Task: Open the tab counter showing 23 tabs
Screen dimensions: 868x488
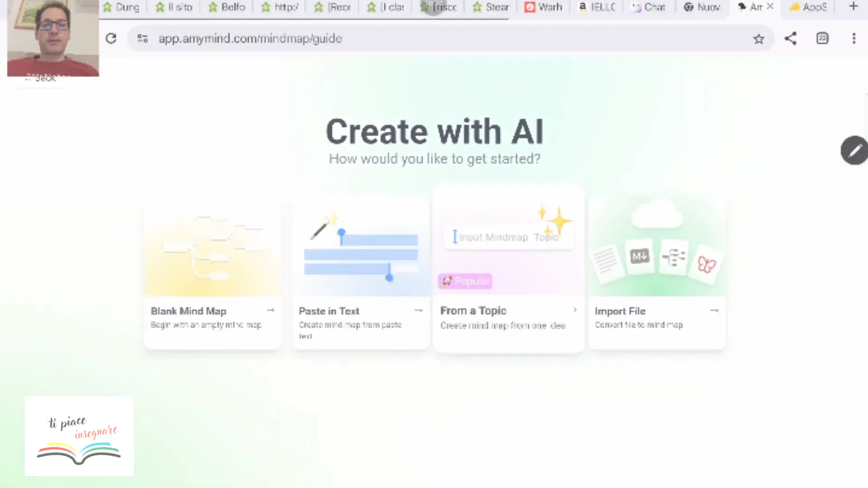Action: (x=822, y=38)
